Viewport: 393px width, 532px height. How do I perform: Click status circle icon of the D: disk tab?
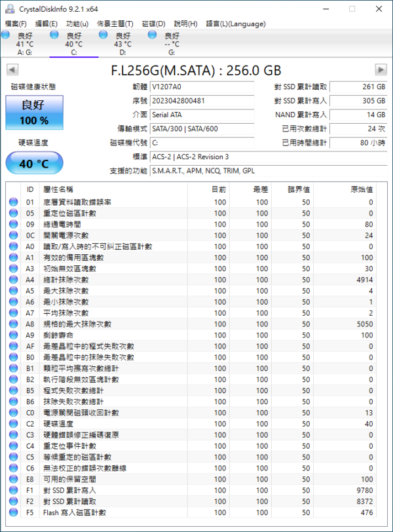point(103,35)
